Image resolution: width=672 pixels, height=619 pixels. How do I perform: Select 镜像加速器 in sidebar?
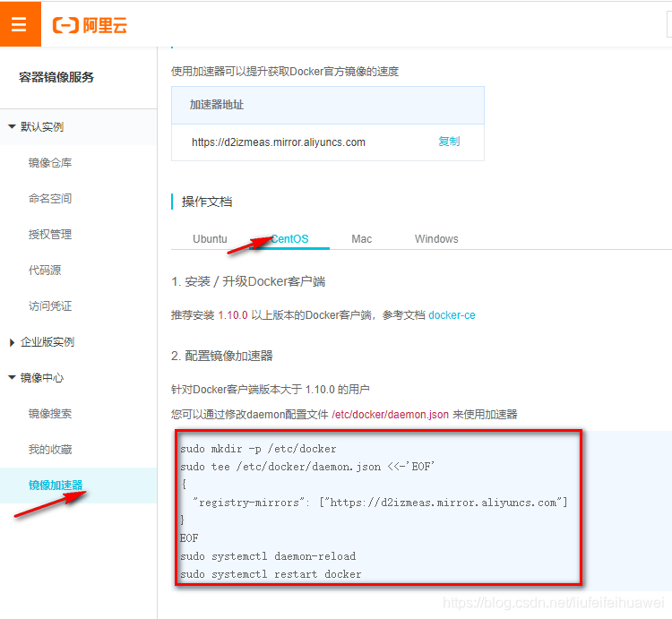click(x=56, y=485)
